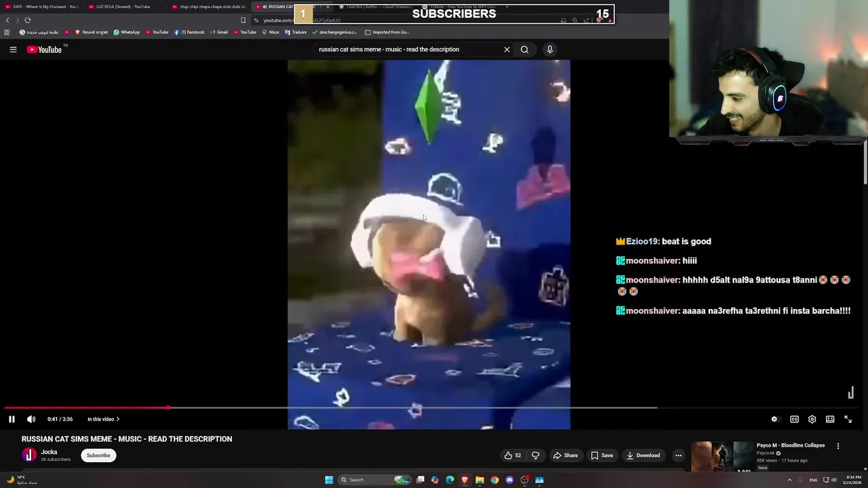Open the clock and date 8:34 PM
The width and height of the screenshot is (868, 488).
click(853, 480)
